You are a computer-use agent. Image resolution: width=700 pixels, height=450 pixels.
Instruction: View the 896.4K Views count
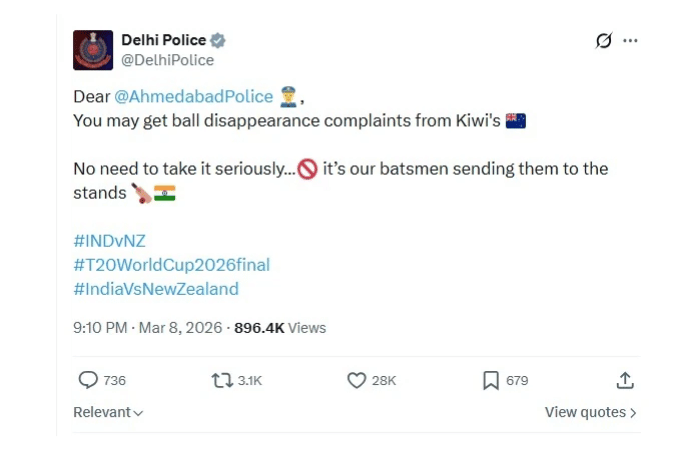coord(280,327)
